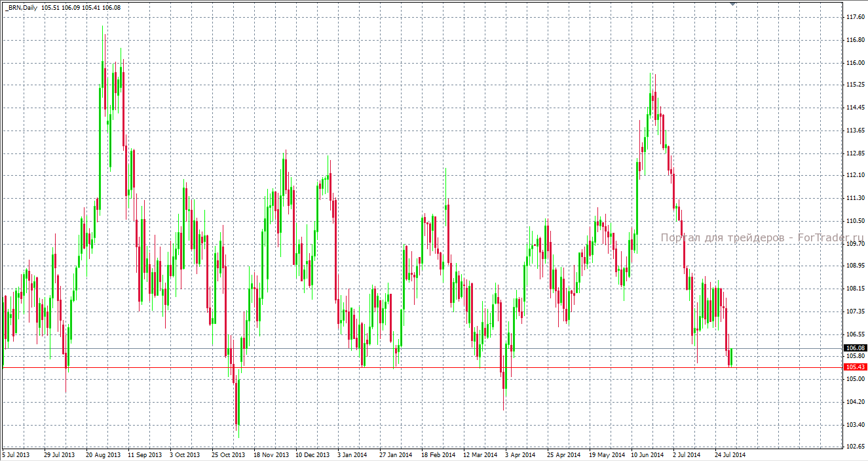Click the 27 Jan 2014 date label
Screen dimensions: 868x461
click(x=396, y=454)
